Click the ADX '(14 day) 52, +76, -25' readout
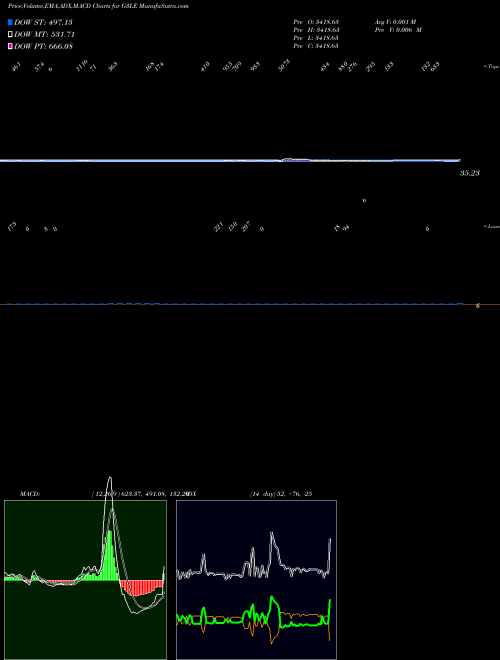Viewport: 500px width, 660px height. (x=281, y=494)
